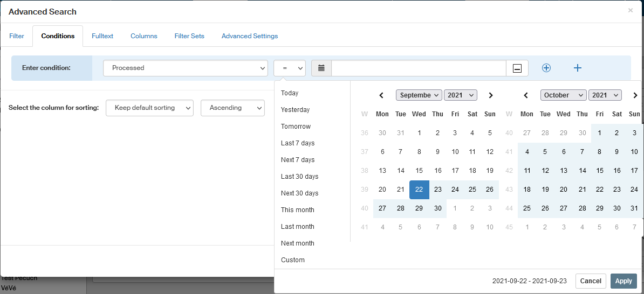Cancel the date range picker
The image size is (644, 294).
click(x=591, y=281)
